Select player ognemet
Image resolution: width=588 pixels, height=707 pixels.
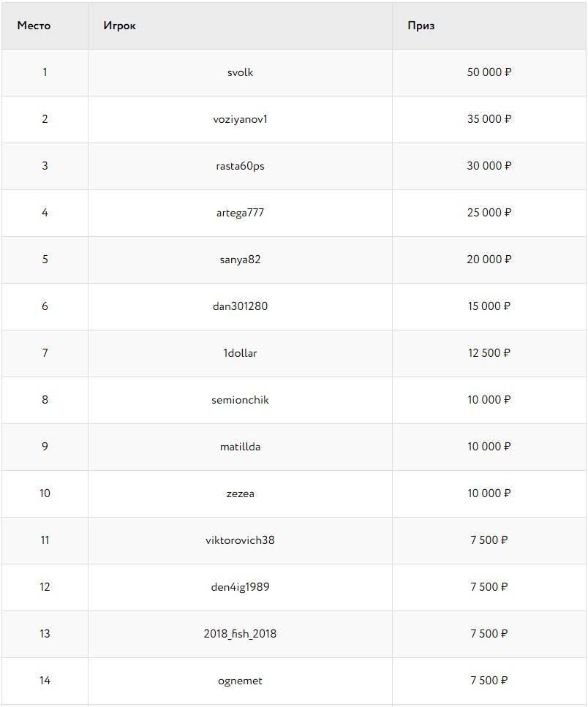(x=240, y=681)
